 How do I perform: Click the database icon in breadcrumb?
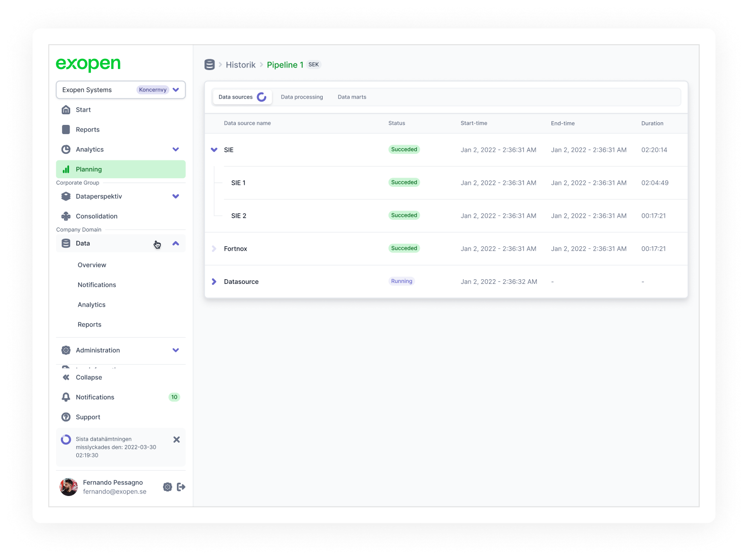pos(209,64)
